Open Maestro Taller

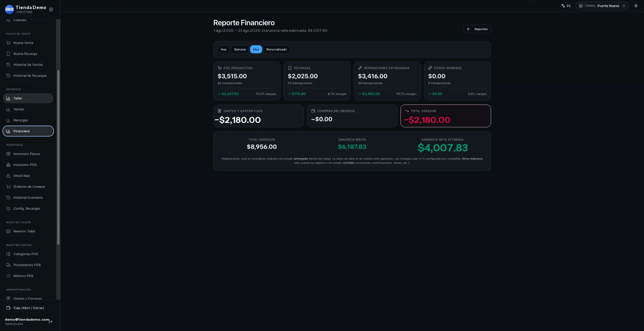point(28,231)
